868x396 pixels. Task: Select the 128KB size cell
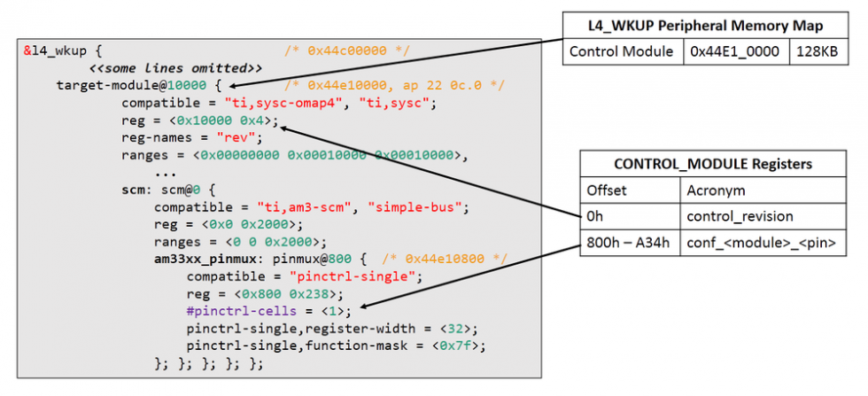[817, 51]
